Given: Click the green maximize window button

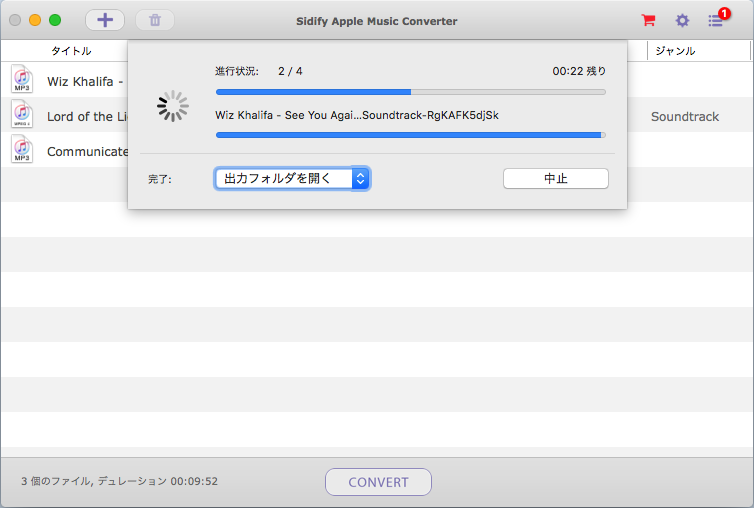Looking at the screenshot, I should click(x=55, y=20).
